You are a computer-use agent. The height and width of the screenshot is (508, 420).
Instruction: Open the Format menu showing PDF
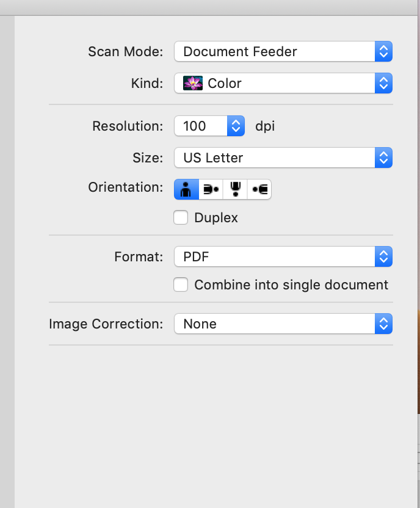(275, 257)
